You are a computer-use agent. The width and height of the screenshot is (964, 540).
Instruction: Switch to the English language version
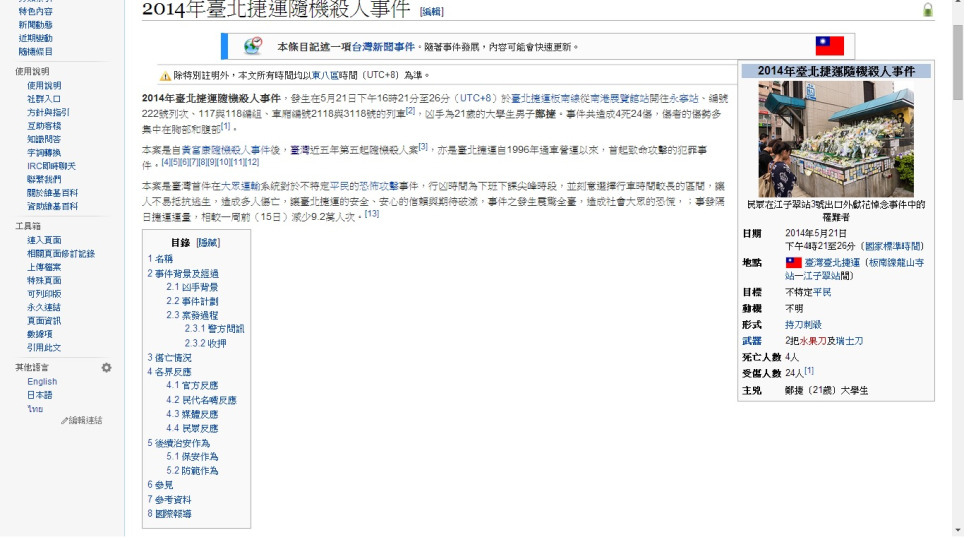tap(42, 382)
